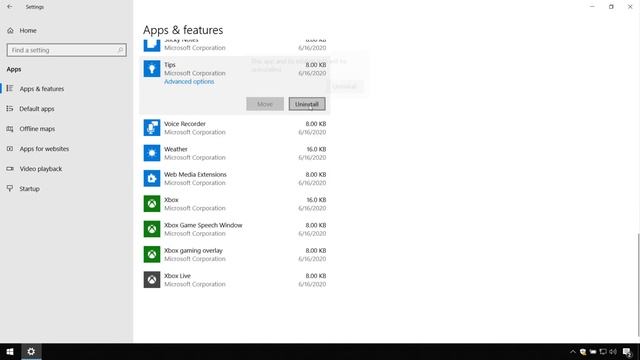Click the dark Xbox Live icon

coord(152,280)
